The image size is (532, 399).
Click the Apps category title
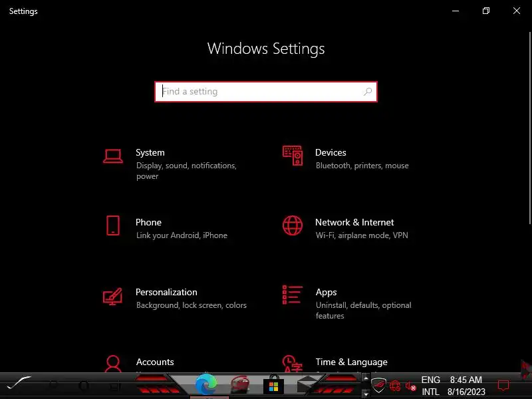(x=326, y=293)
